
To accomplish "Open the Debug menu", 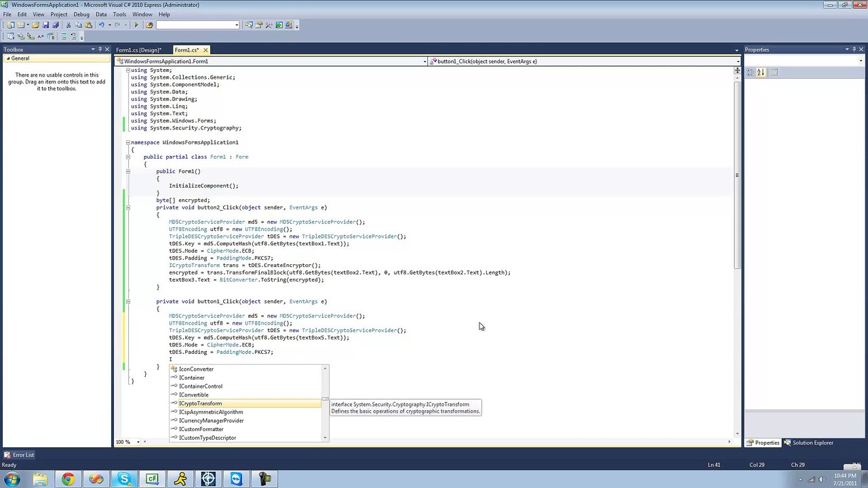I will tap(81, 14).
